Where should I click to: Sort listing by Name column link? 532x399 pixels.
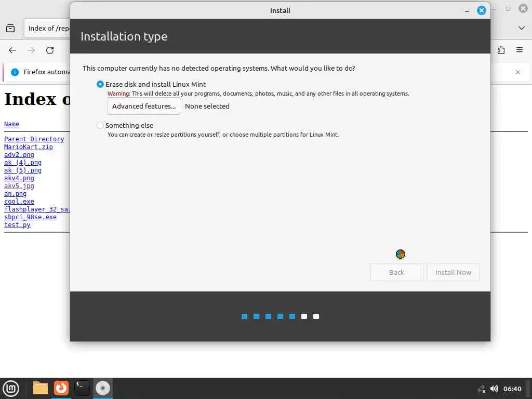pos(11,124)
